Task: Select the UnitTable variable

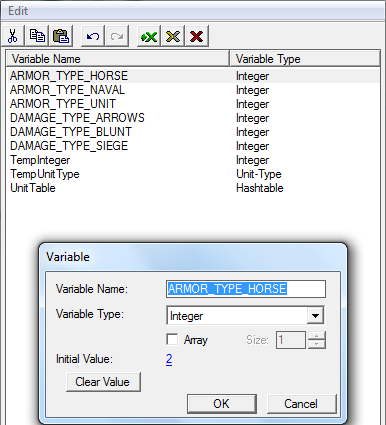Action: (33, 188)
